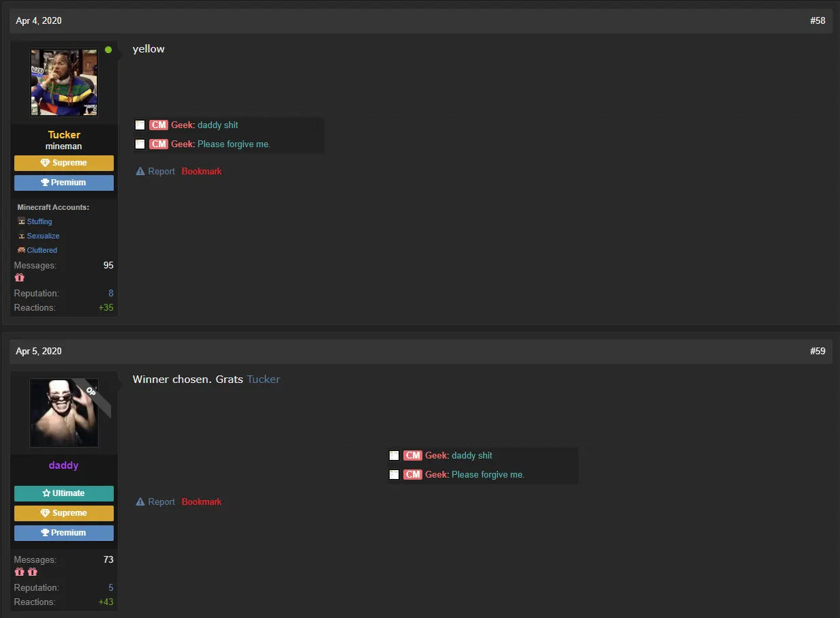Image resolution: width=840 pixels, height=618 pixels.
Task: Bookmark post #59 by daddy
Action: (202, 502)
